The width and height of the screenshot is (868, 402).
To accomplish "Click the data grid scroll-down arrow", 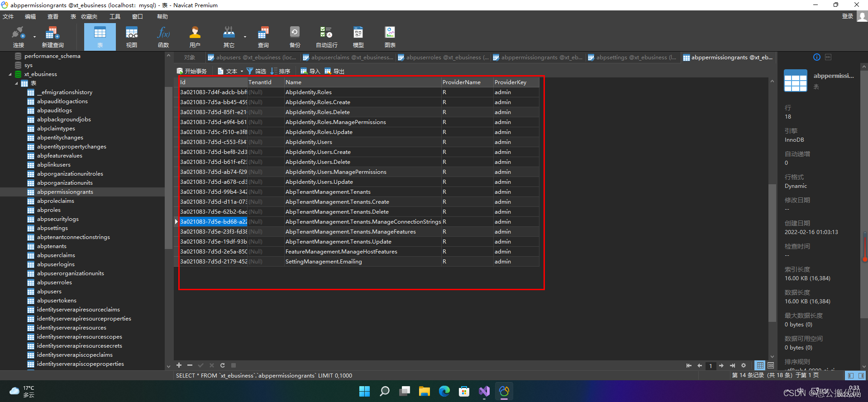I will point(772,356).
